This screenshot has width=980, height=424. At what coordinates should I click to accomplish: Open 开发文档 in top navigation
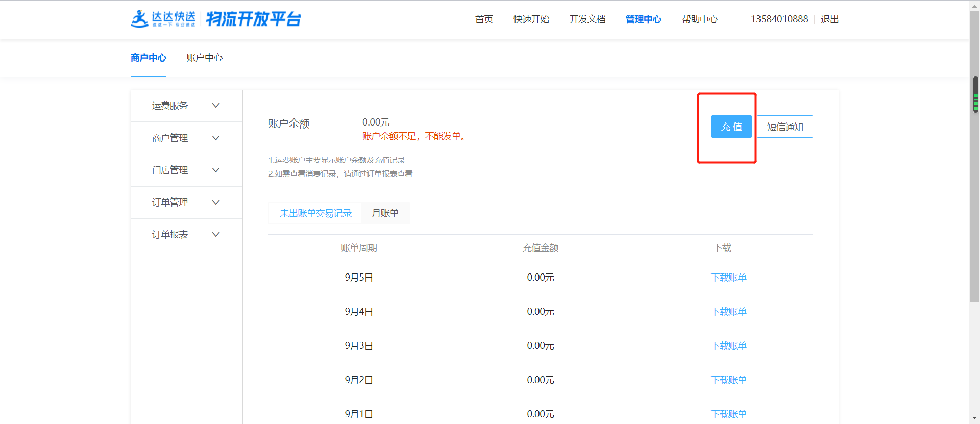tap(587, 19)
